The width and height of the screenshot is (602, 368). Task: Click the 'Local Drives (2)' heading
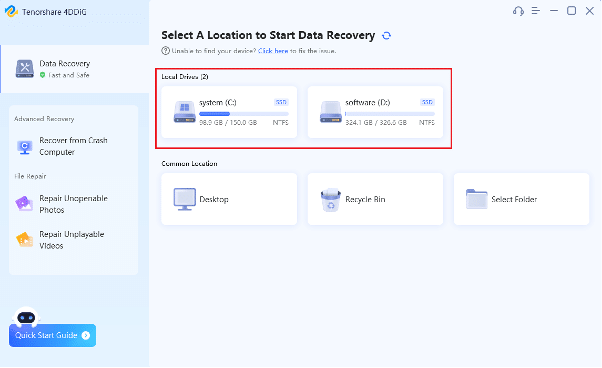click(185, 77)
